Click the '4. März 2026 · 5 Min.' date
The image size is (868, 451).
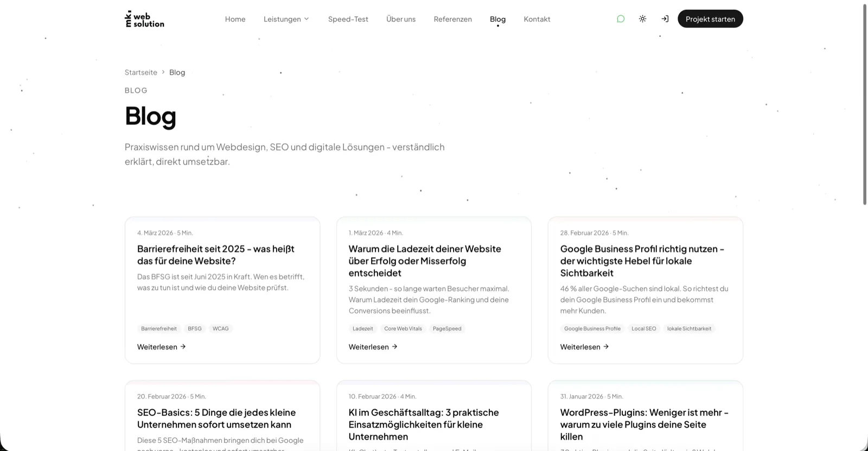coord(165,233)
